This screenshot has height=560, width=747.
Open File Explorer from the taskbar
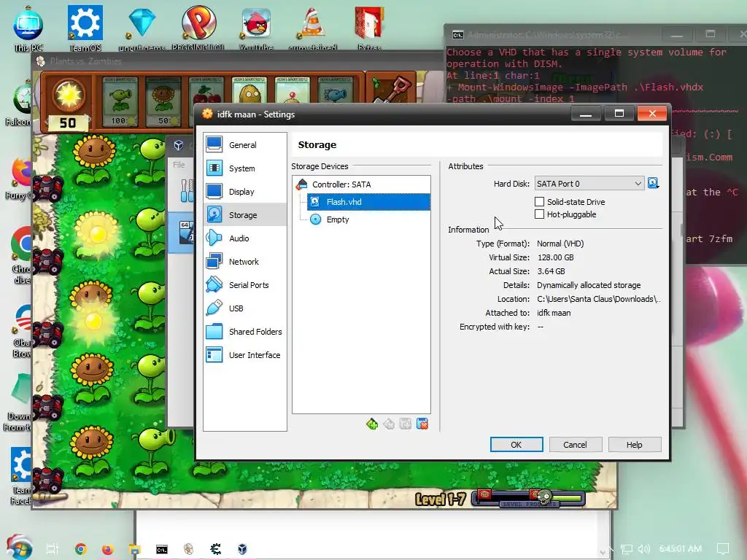[135, 549]
